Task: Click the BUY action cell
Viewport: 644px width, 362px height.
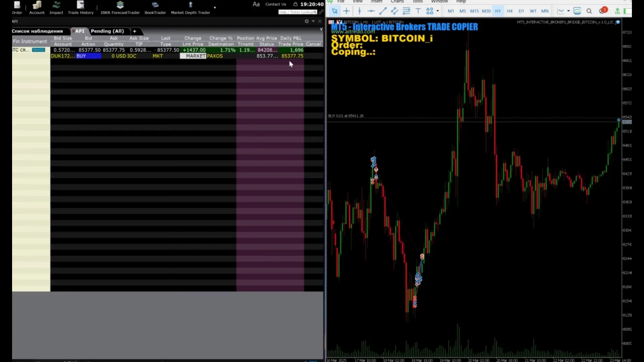Action: [88, 56]
